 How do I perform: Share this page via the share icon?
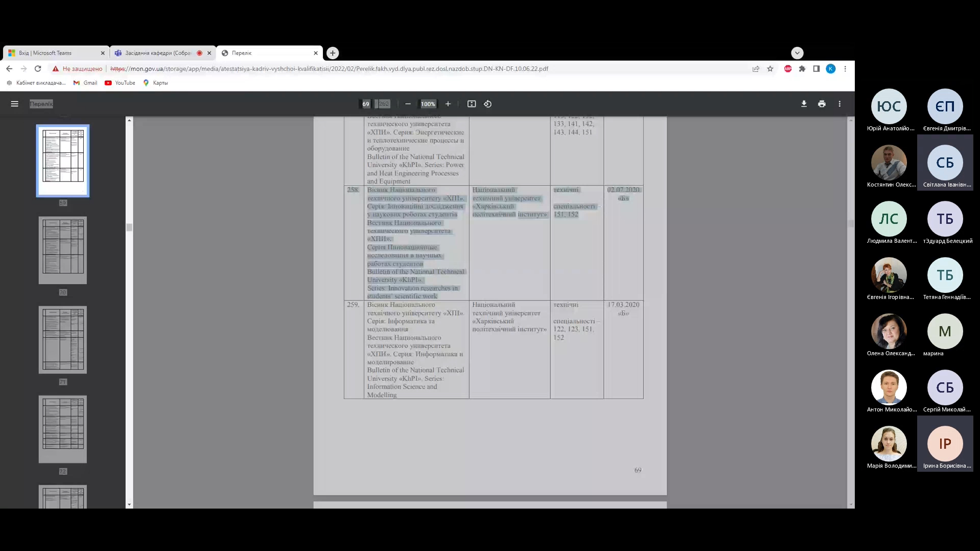[x=756, y=68]
